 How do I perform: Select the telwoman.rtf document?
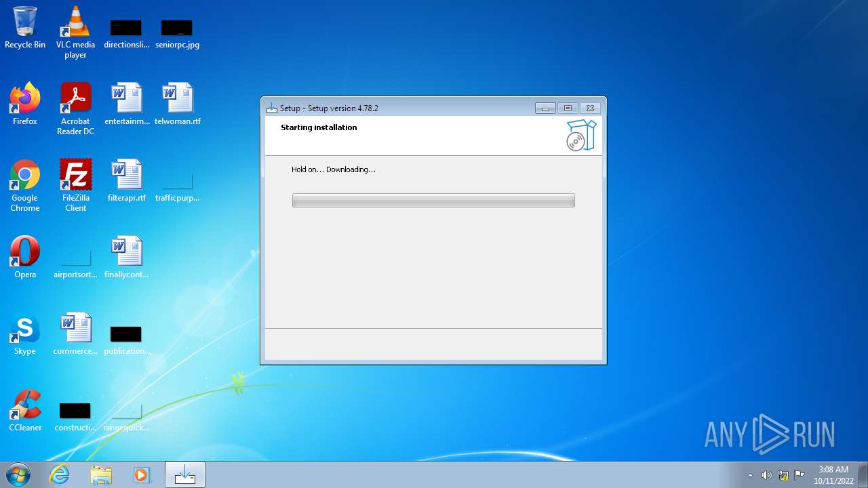(178, 104)
